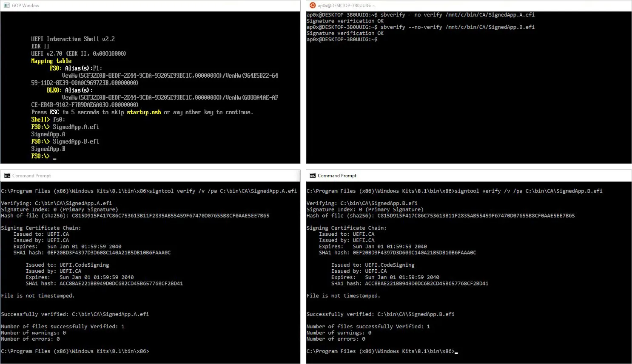Click the Ubuntu icon in the ap0x terminal title bar
Image resolution: width=632 pixels, height=364 pixels.
(x=313, y=6)
